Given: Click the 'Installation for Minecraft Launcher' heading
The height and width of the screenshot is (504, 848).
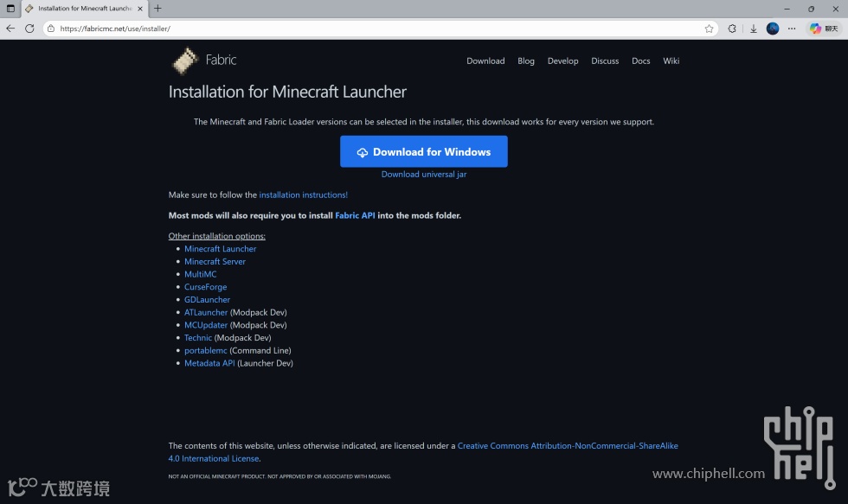Looking at the screenshot, I should point(287,92).
